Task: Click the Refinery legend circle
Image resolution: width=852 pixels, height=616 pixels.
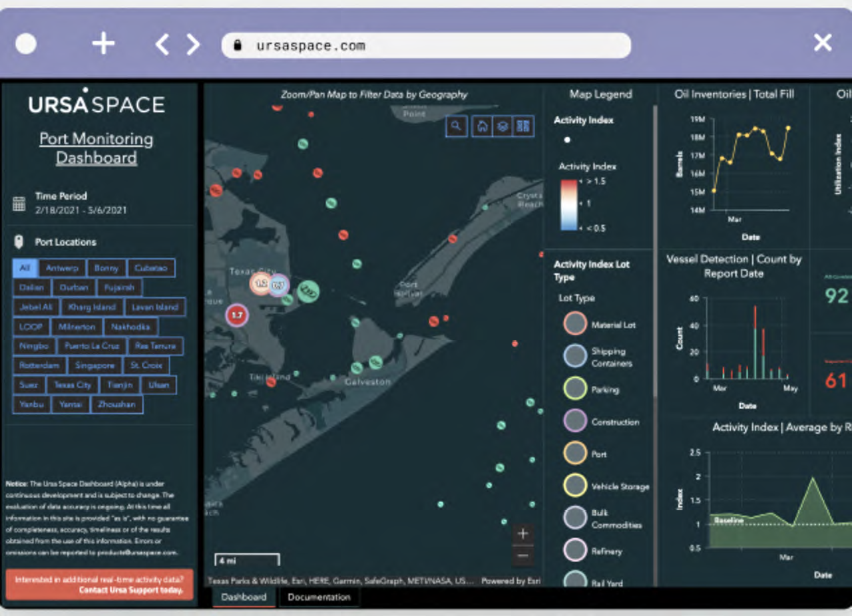Action: (x=575, y=550)
